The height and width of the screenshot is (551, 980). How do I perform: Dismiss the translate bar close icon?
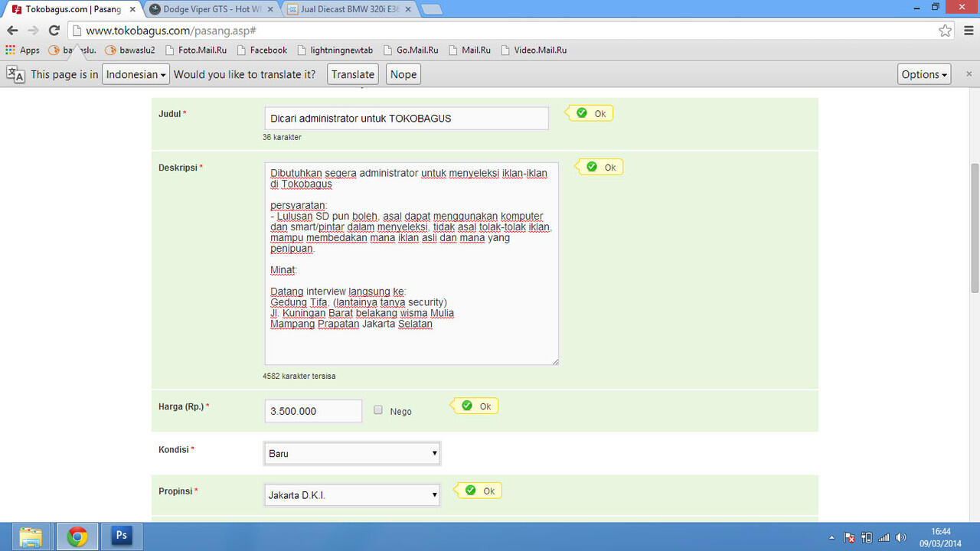click(x=969, y=74)
